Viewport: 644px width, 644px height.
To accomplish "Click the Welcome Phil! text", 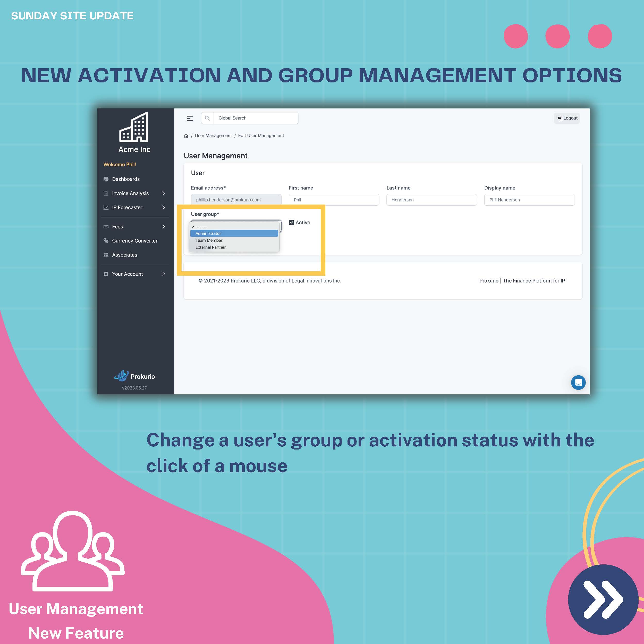I will coord(120,164).
